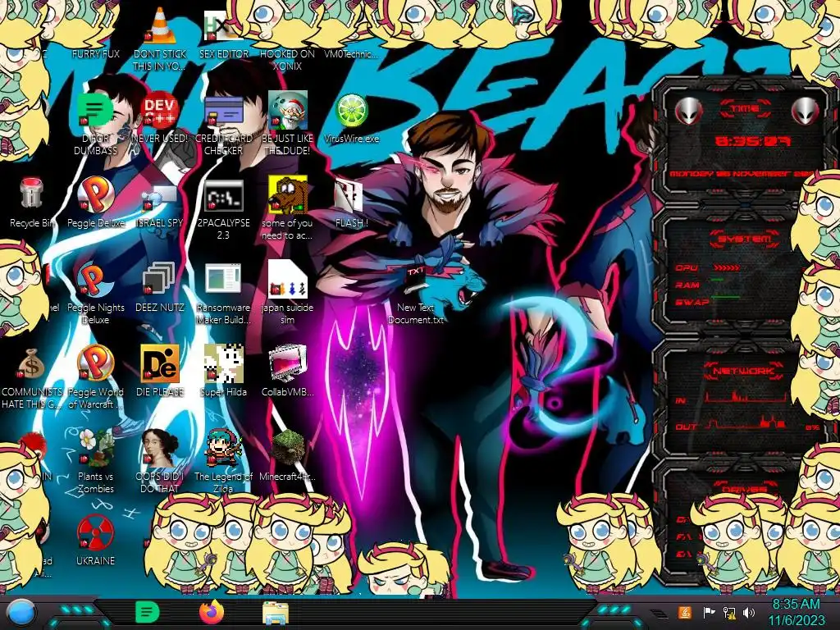Select the ISRAEL SPY shortcut
840x630 pixels.
tap(160, 203)
